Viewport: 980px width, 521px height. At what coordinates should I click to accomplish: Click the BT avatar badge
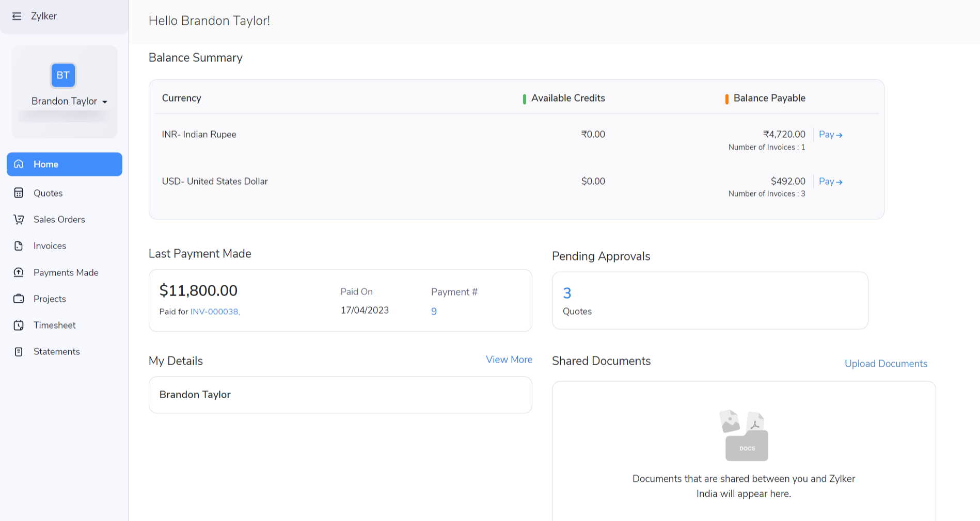point(62,75)
